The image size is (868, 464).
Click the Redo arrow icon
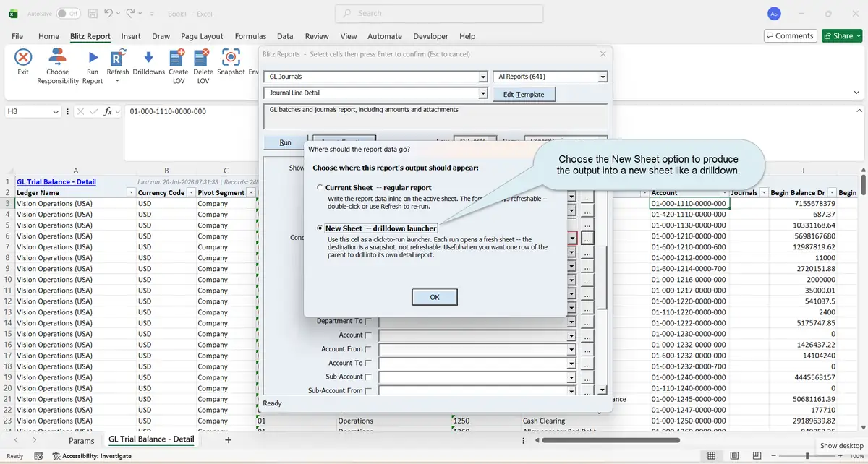(130, 13)
